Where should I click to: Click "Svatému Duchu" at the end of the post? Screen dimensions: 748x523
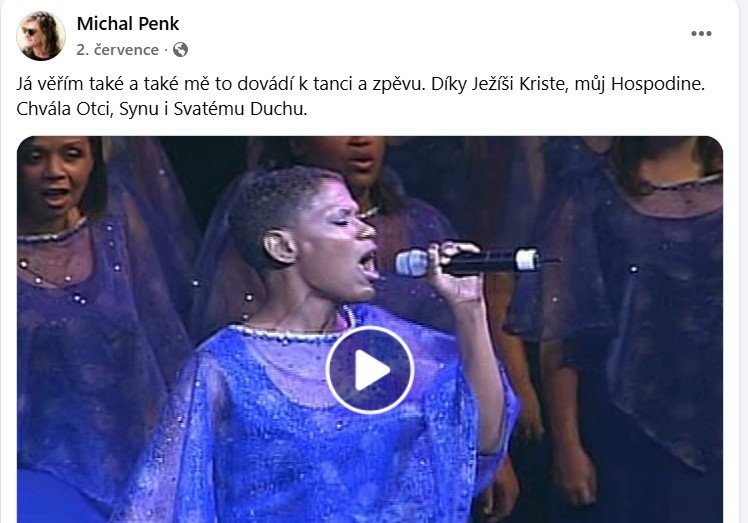(x=239, y=109)
